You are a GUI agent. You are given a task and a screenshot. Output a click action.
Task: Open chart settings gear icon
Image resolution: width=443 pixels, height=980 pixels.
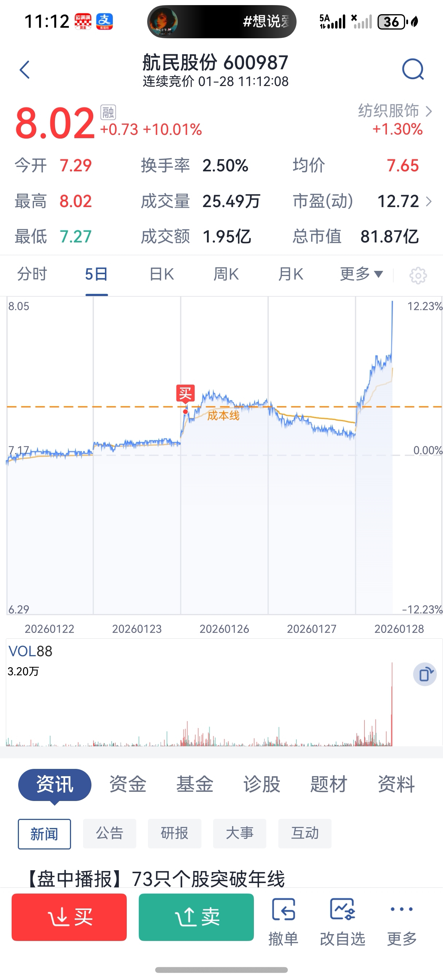418,275
